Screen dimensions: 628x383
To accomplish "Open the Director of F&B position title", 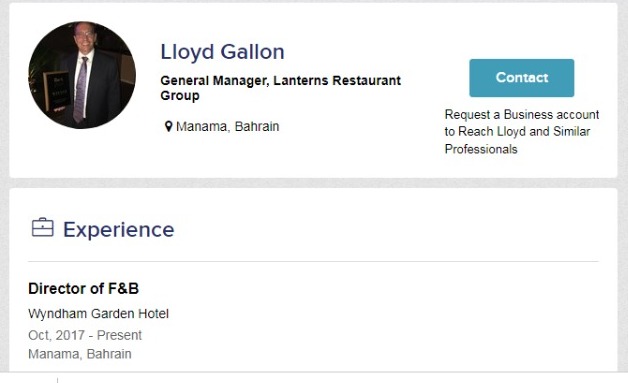I will pyautogui.click(x=83, y=288).
